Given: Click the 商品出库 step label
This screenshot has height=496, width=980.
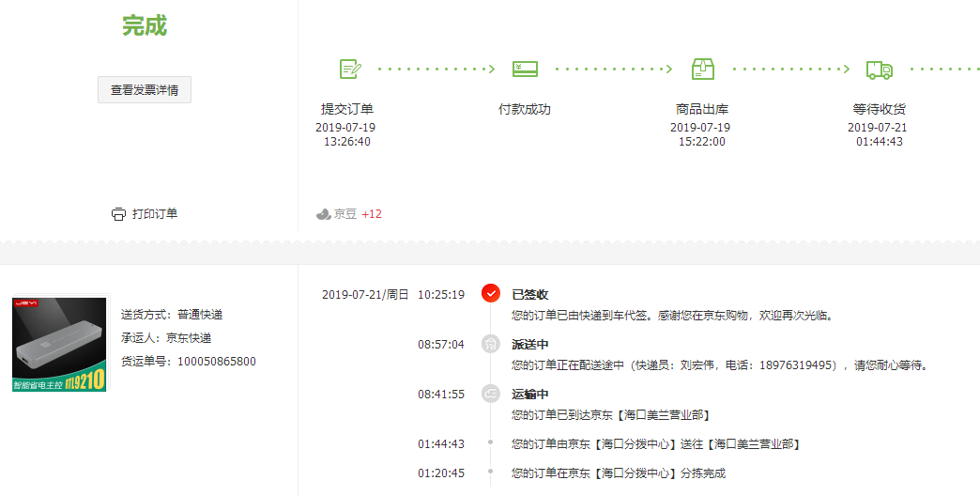Looking at the screenshot, I should click(702, 110).
